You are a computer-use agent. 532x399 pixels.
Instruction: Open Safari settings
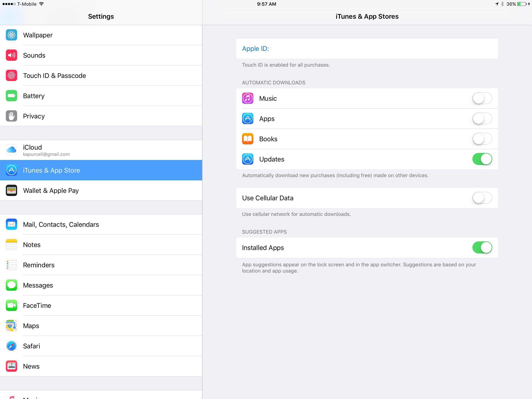click(x=101, y=346)
